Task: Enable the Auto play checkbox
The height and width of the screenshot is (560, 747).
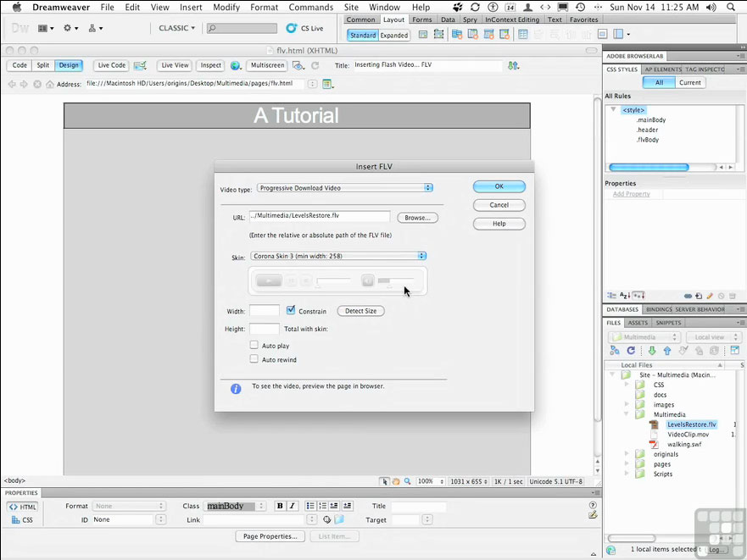Action: coord(254,346)
